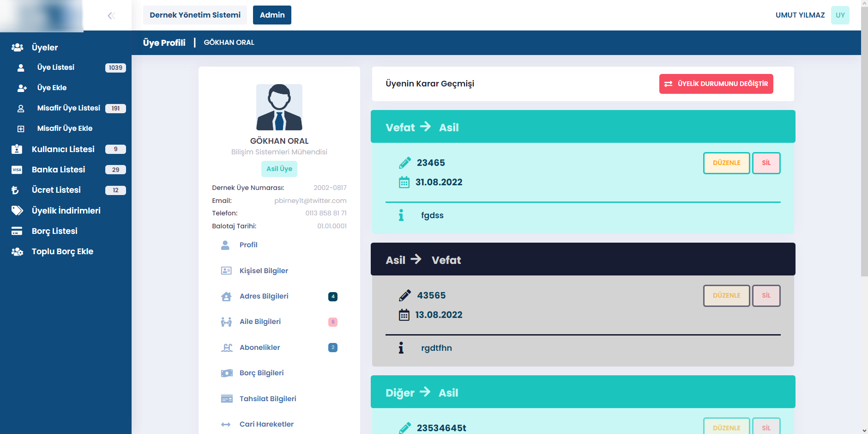Collapse the sidebar with double-chevron icon
The image size is (868, 434).
(x=111, y=16)
